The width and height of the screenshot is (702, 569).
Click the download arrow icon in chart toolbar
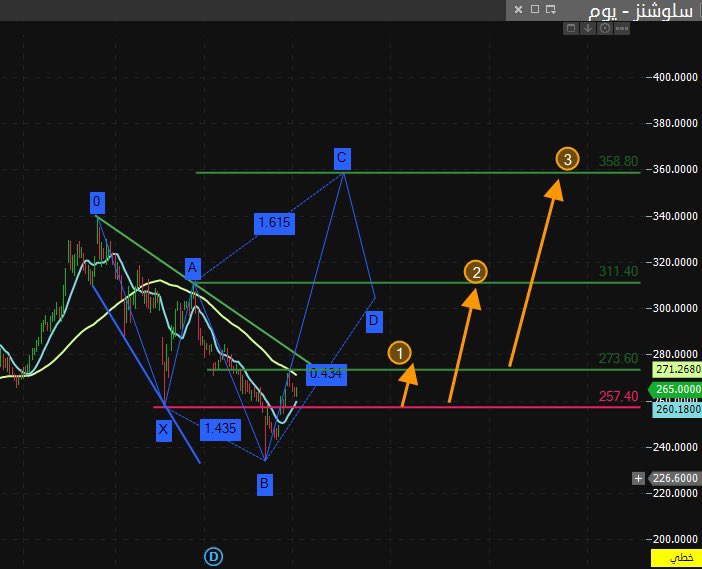pos(588,29)
